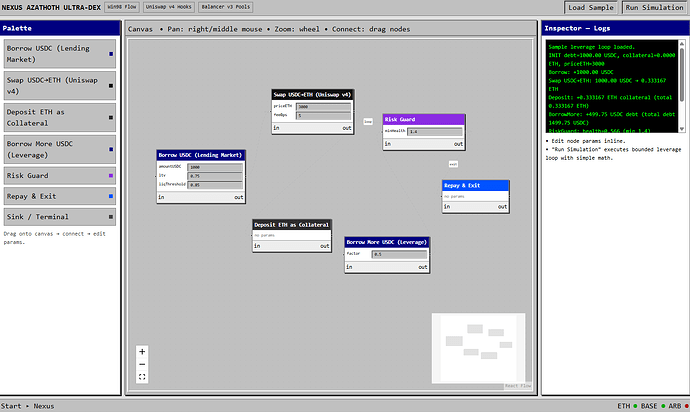Click the zoom out minus control

click(x=142, y=364)
